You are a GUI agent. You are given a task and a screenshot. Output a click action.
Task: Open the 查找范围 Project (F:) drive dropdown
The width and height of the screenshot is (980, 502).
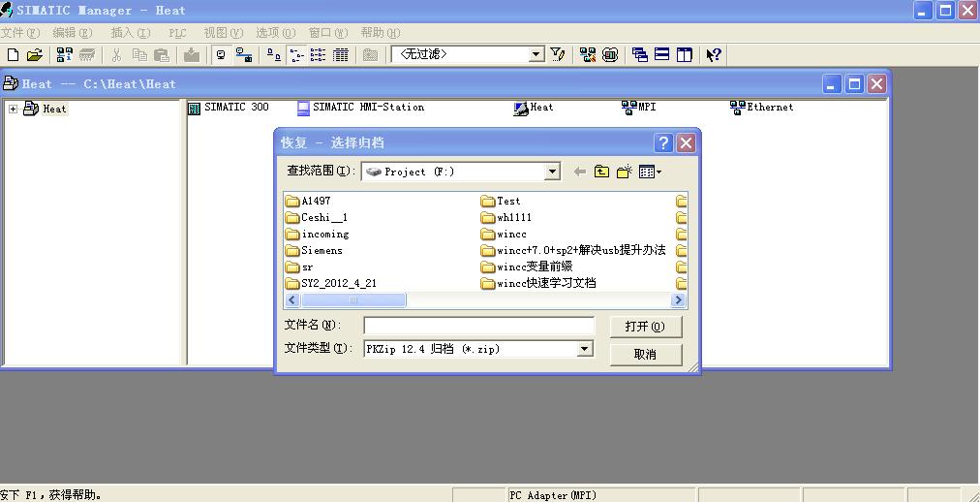(552, 172)
